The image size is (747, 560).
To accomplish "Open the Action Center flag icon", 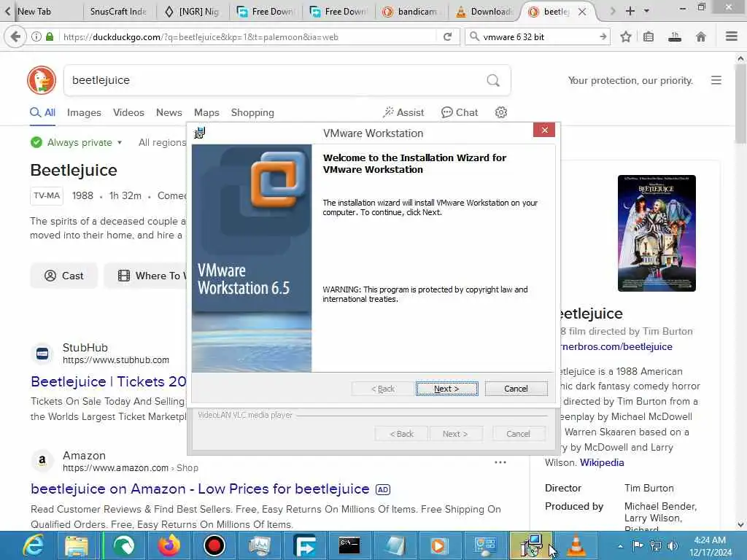I will coord(638,545).
